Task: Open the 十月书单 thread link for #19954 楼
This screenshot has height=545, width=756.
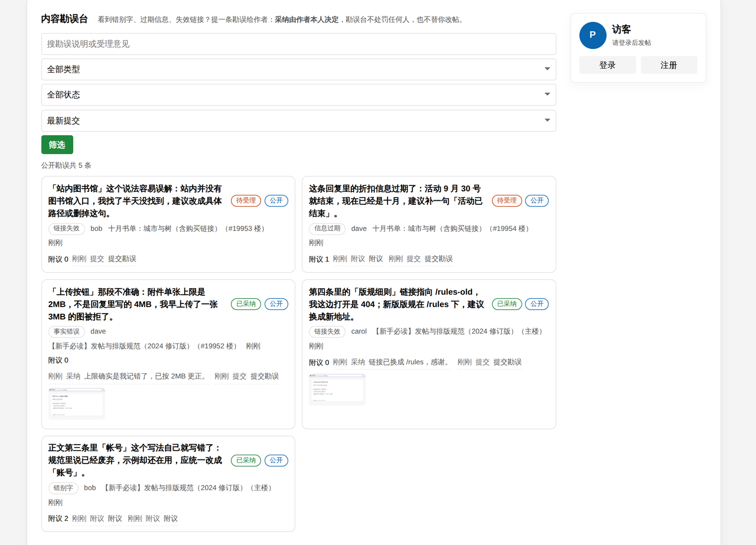Action: coord(452,229)
